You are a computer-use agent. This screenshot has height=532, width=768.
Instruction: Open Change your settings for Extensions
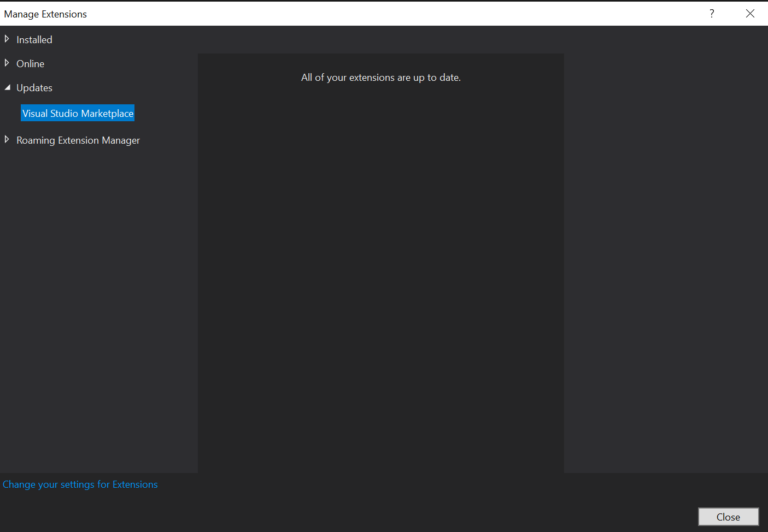point(80,484)
